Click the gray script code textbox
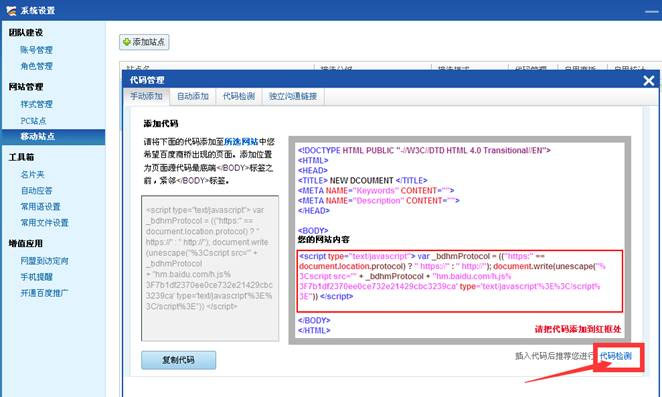Screen dimensions: 662x397 click(x=210, y=268)
